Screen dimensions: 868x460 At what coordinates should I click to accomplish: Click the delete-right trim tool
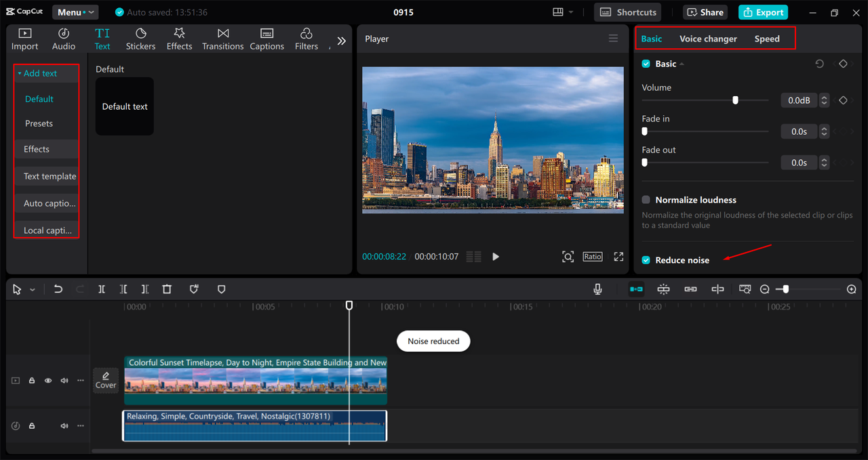pos(145,289)
